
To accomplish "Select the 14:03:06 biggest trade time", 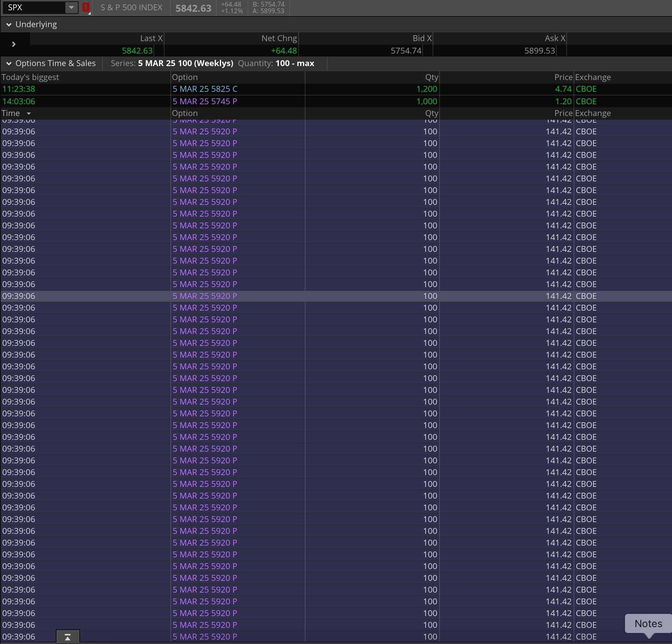I will tap(19, 101).
